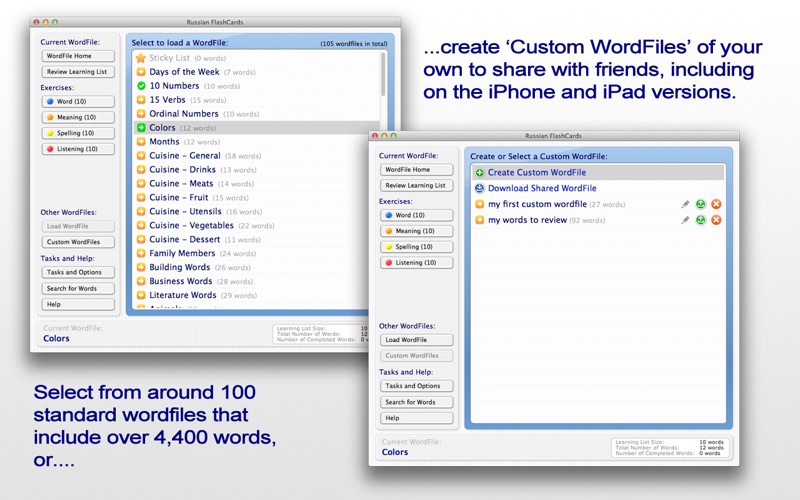The image size is (800, 500).
Task: Click the orange arrow icon beside Cuisine – General
Action: [x=141, y=156]
